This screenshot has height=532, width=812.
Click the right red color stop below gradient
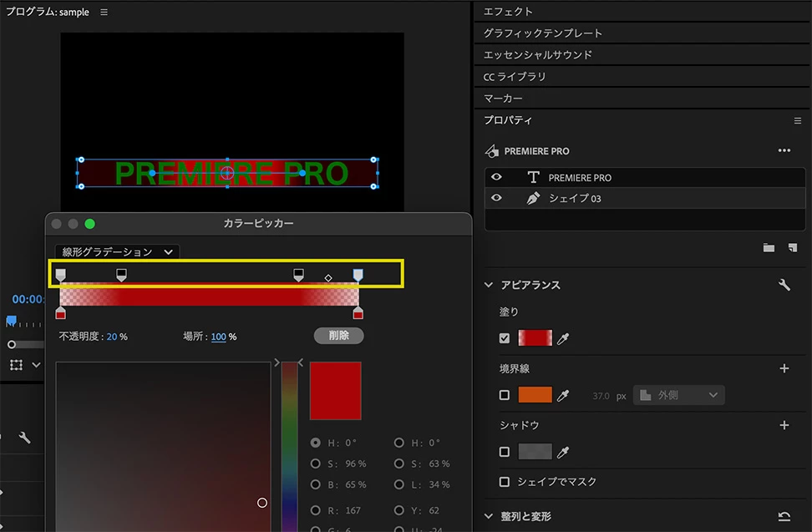[358, 312]
